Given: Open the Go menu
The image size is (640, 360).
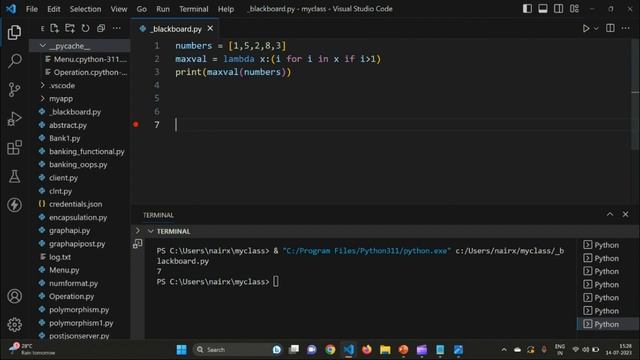Looking at the screenshot, I should 142,9.
